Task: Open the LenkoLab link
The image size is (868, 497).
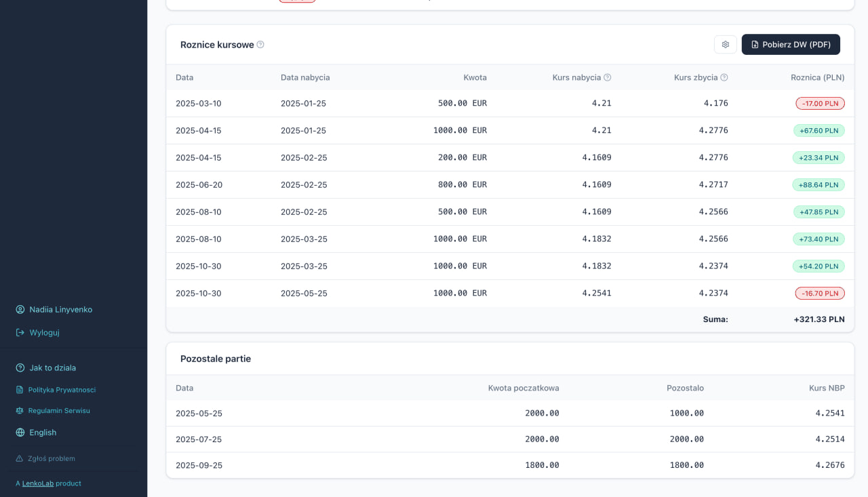Action: [37, 483]
